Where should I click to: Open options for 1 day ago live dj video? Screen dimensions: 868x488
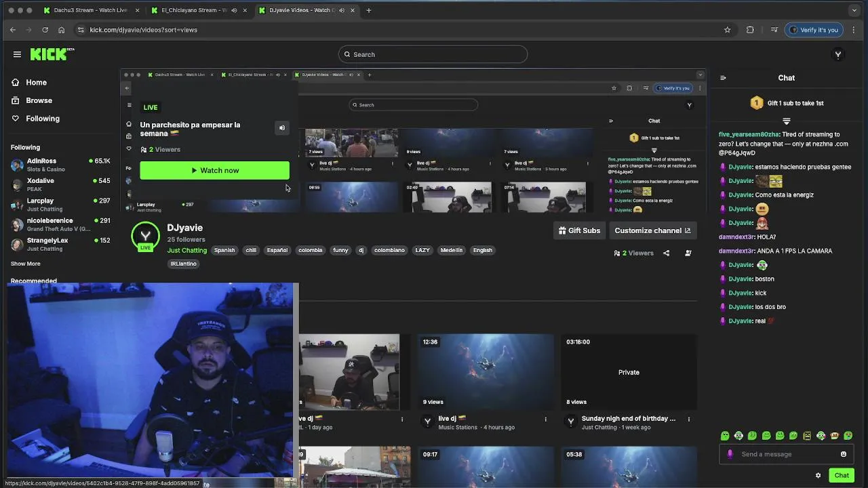[402, 419]
